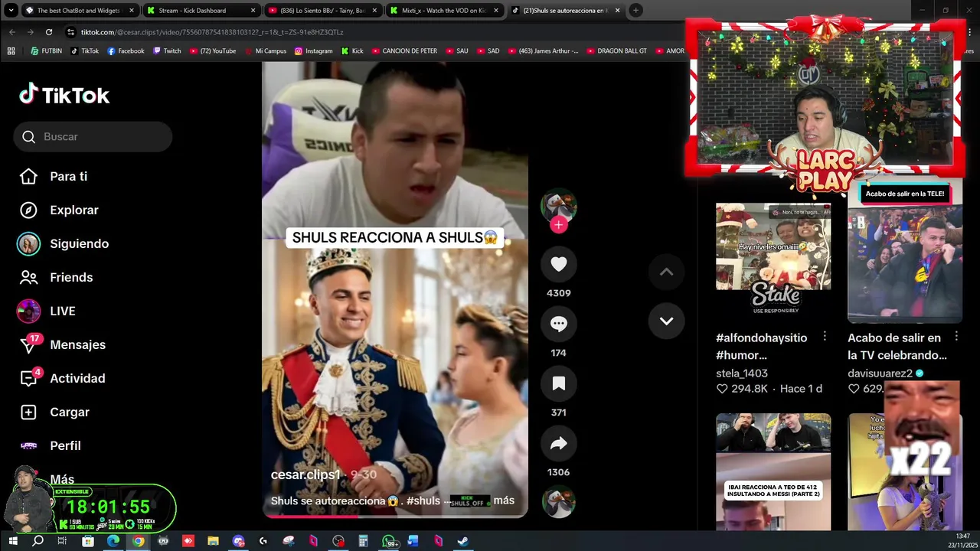Reload the page in Chrome
Viewport: 980px width, 551px height.
pos(49,32)
